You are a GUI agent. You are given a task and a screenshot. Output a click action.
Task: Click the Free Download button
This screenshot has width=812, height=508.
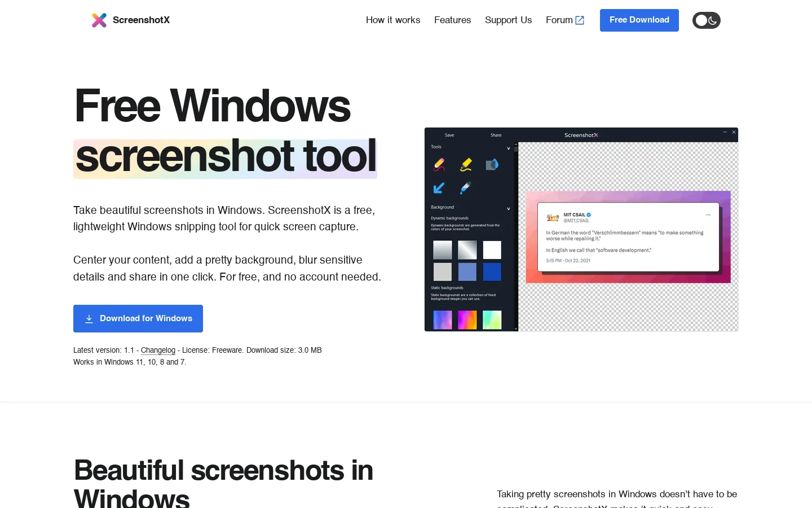point(639,20)
